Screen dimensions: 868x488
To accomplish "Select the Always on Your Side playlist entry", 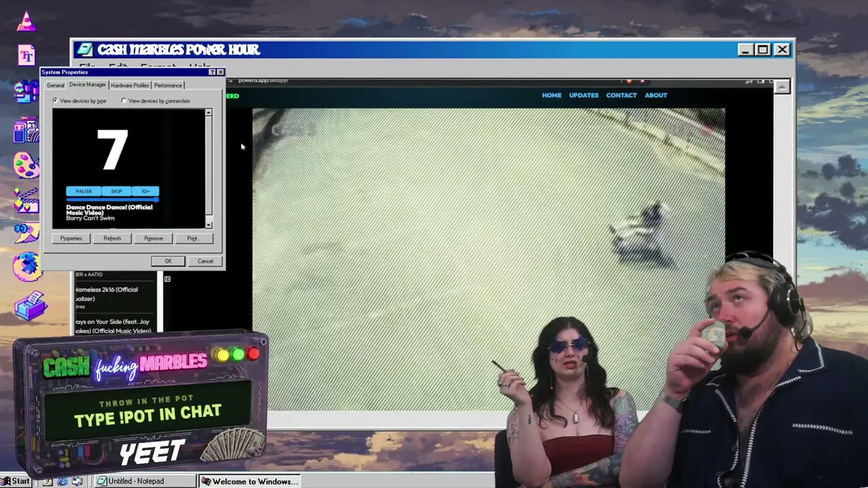I will click(x=114, y=327).
